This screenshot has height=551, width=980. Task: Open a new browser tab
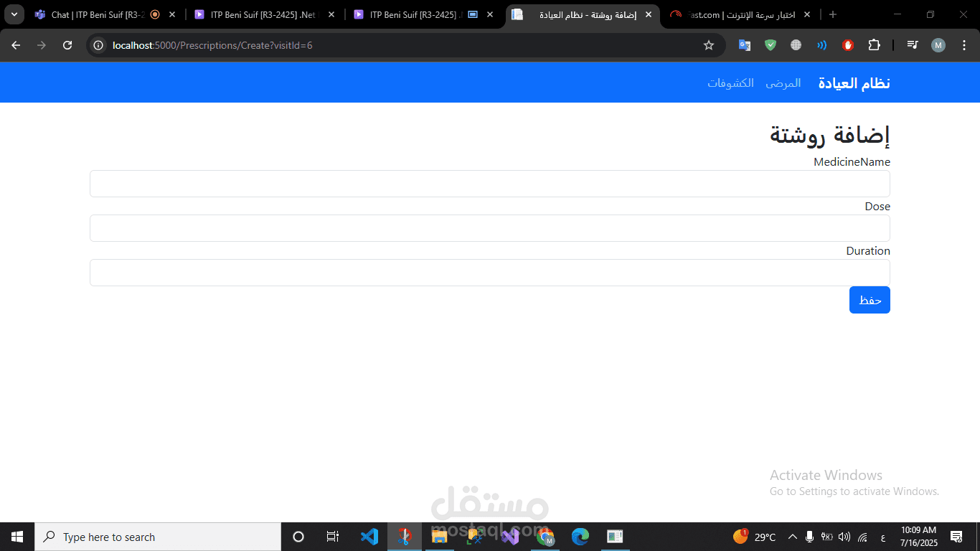833,14
